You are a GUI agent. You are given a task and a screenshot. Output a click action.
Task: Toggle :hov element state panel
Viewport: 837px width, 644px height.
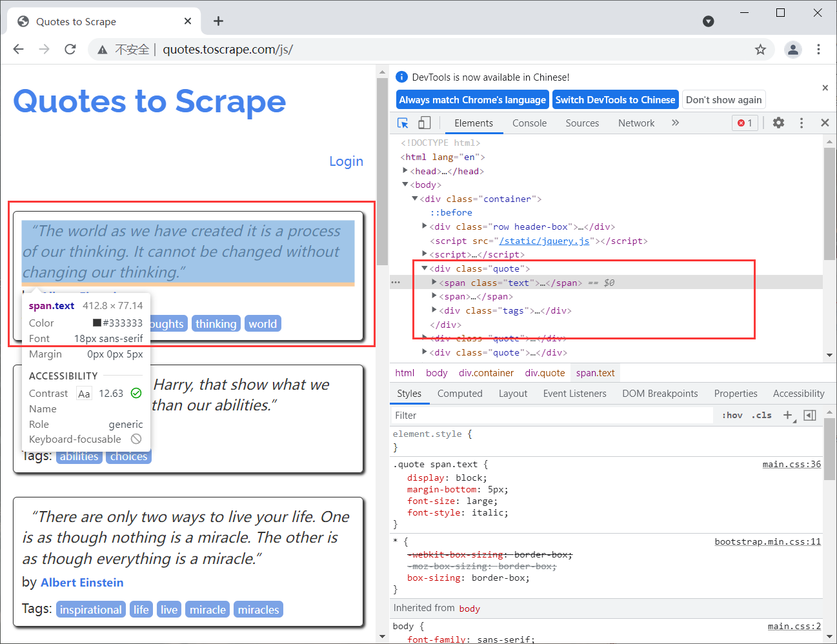click(732, 416)
